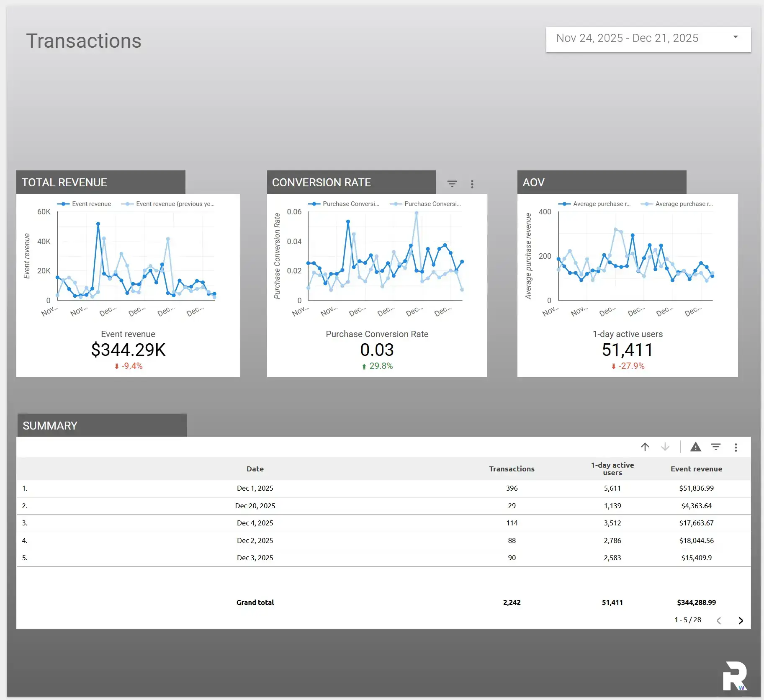
Task: Open the funnel filter icon in Summary toolbar
Action: pyautogui.click(x=715, y=447)
